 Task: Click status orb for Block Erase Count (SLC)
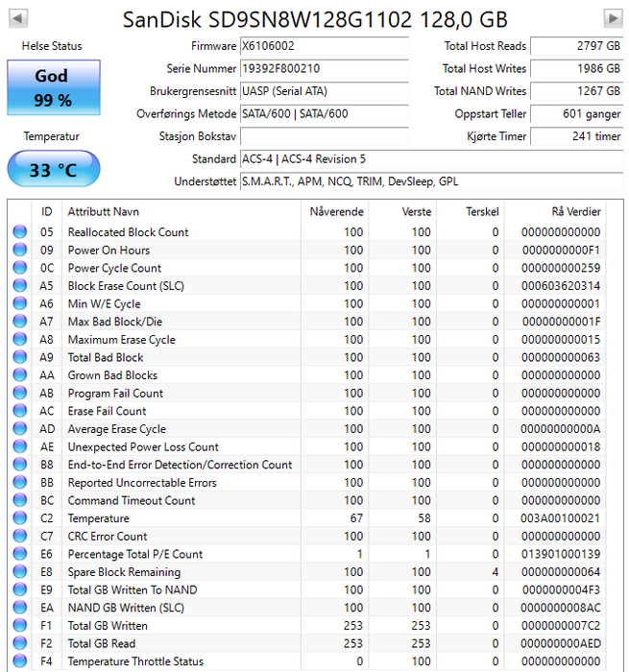20,285
